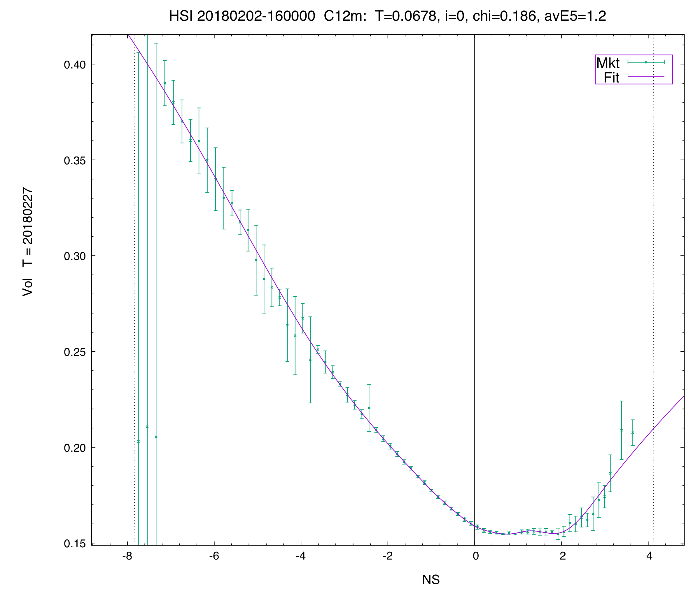
Task: Click the y-axis tick label 0.40
Action: tap(74, 64)
